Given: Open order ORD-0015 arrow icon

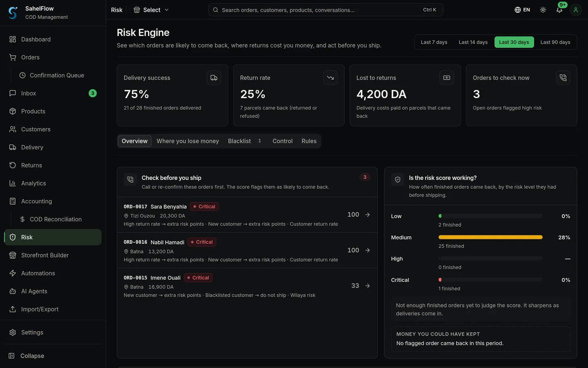Looking at the screenshot, I should tap(367, 286).
